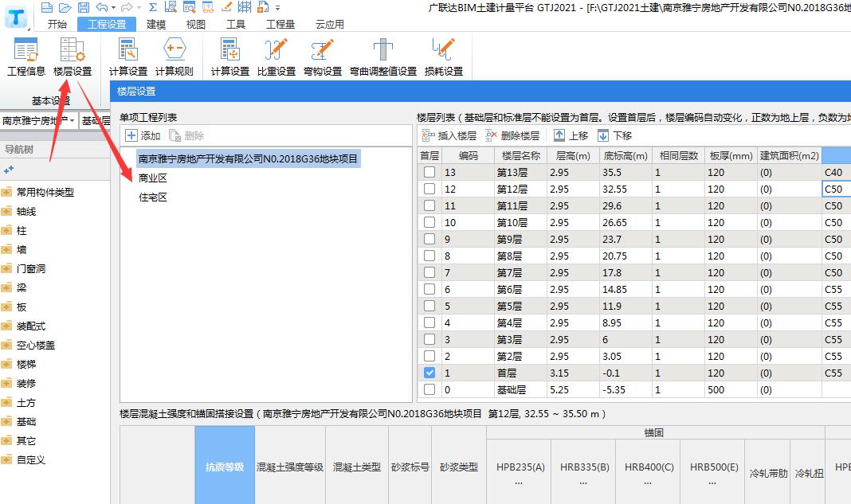This screenshot has width=851, height=504.
Task: Select 住宅区 in project list
Action: click(x=152, y=197)
